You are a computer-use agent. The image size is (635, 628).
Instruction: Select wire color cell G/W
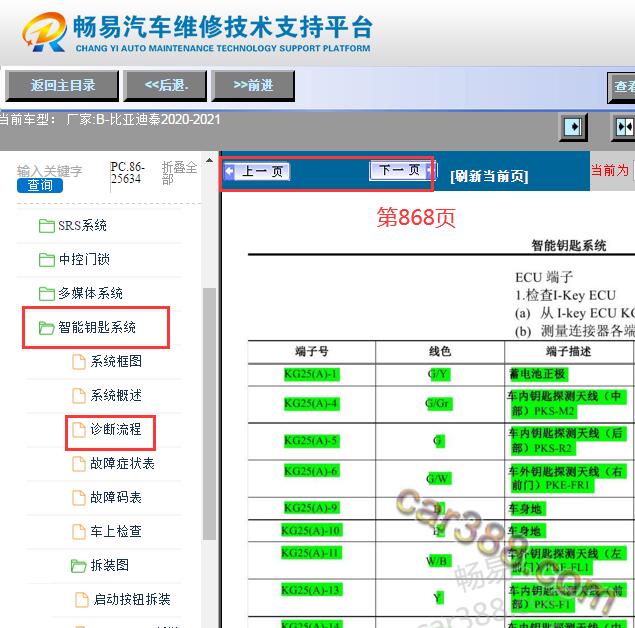pos(439,479)
